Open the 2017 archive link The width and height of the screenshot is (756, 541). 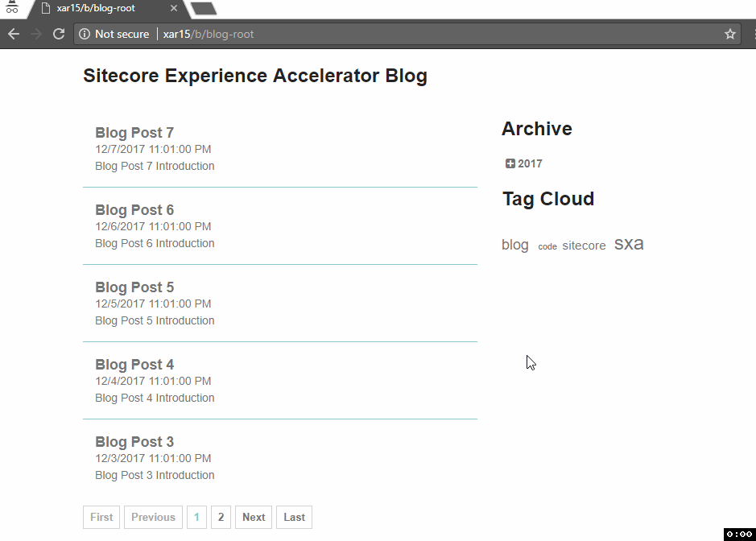[x=530, y=163]
